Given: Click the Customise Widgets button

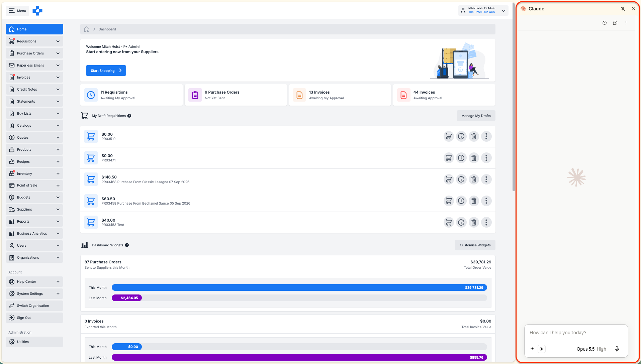Looking at the screenshot, I should pos(475,245).
